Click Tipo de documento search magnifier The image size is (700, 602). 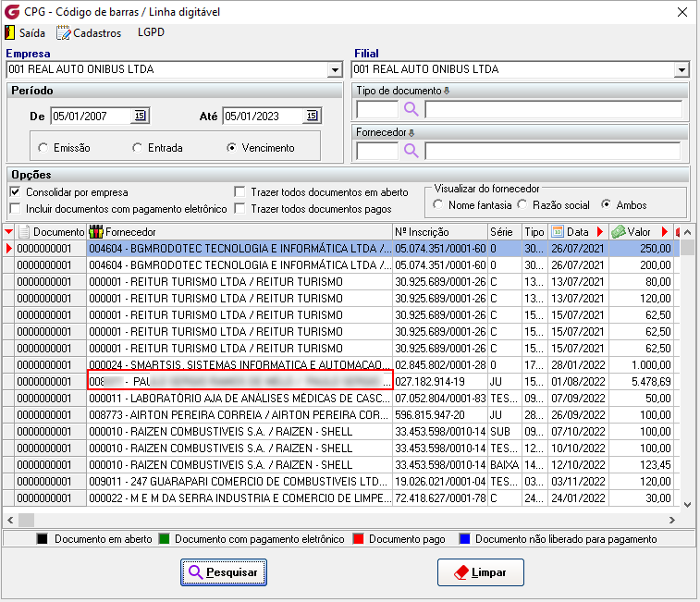(x=411, y=108)
